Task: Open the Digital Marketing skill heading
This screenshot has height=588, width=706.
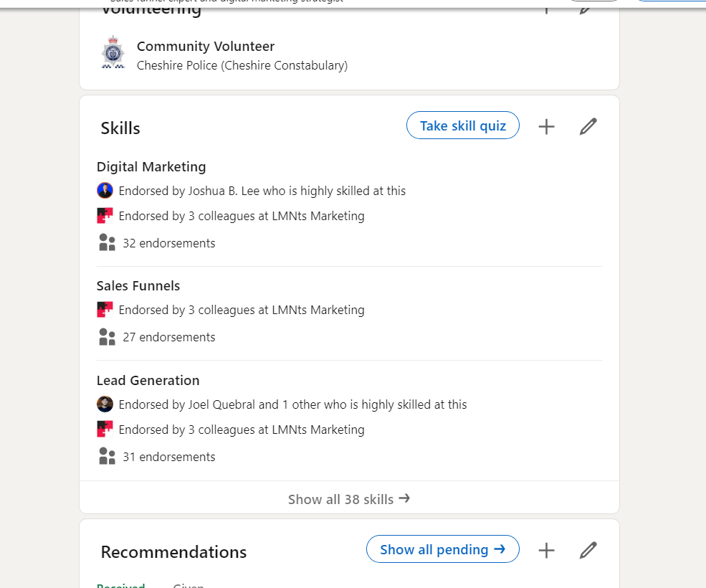Action: pyautogui.click(x=151, y=166)
